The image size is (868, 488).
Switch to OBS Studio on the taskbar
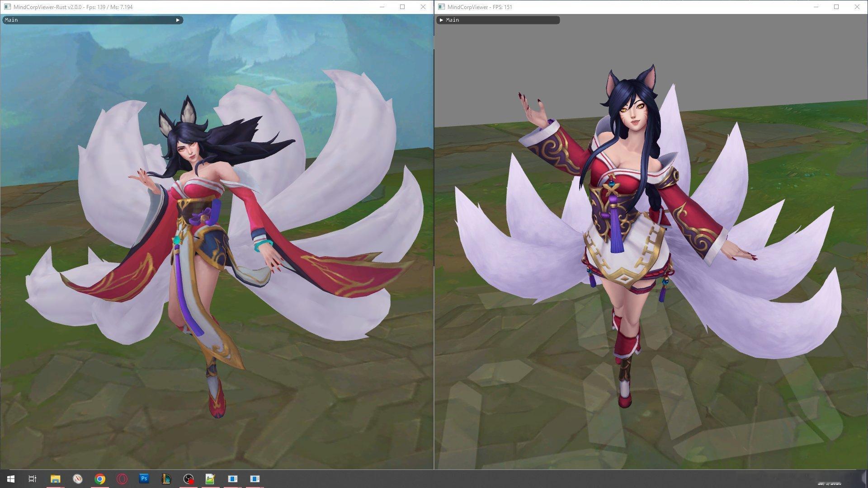[x=189, y=479]
